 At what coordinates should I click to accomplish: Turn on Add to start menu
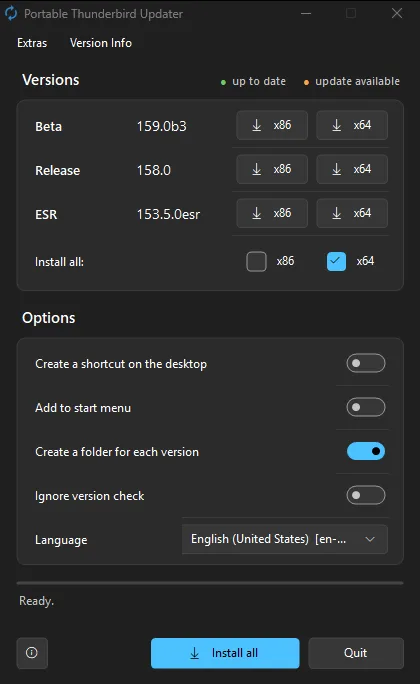365,407
